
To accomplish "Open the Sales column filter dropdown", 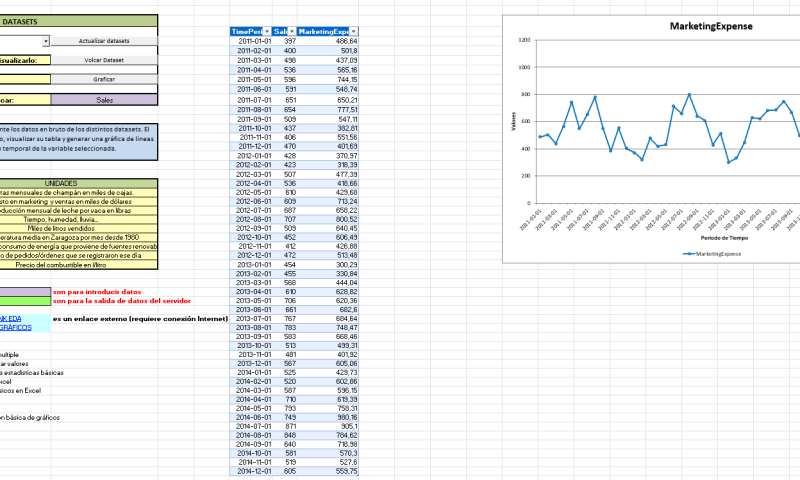I will tap(292, 32).
